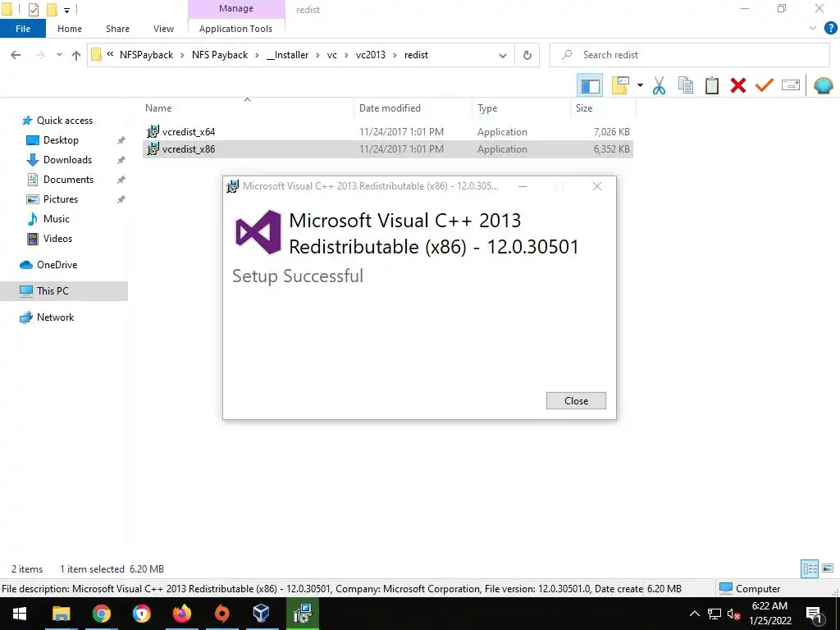The width and height of the screenshot is (840, 630).
Task: Launch Google Chrome from taskbar
Action: point(101,614)
